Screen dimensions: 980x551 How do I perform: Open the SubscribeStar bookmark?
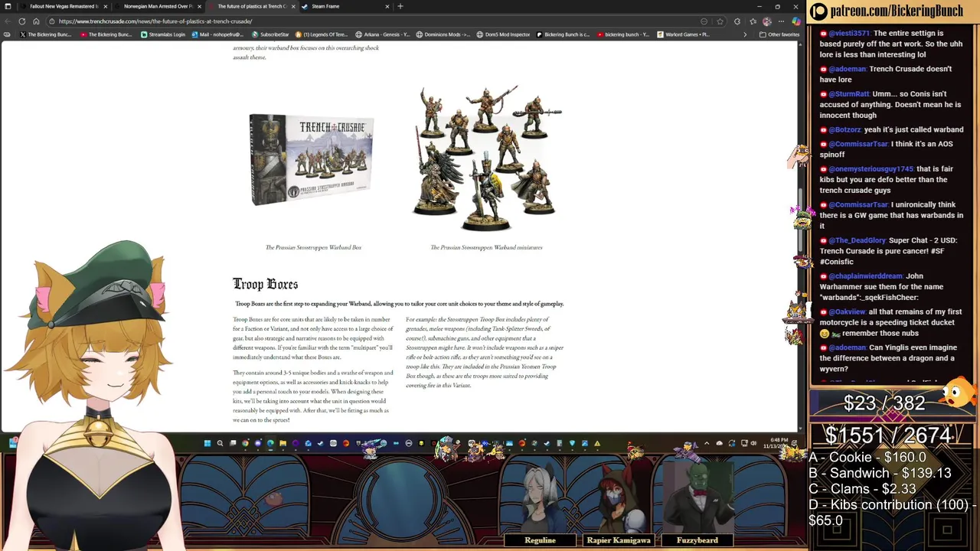pos(271,34)
